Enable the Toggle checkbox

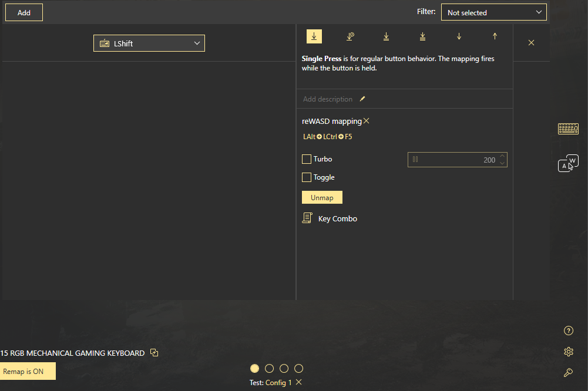click(307, 177)
